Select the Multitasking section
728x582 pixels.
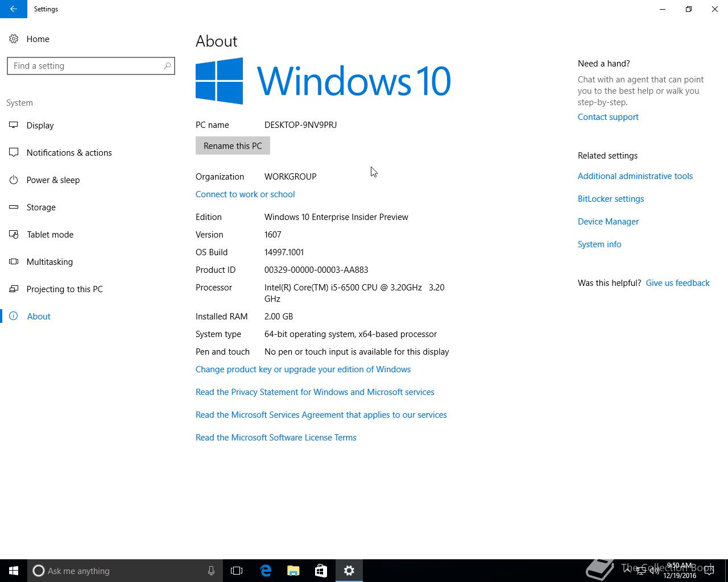pyautogui.click(x=49, y=262)
